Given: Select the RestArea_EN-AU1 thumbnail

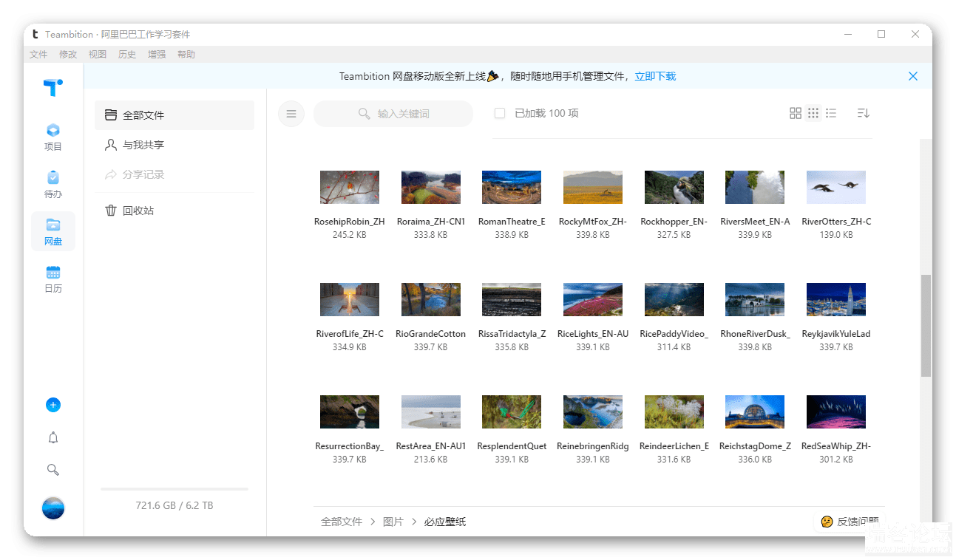Looking at the screenshot, I should pyautogui.click(x=431, y=412).
